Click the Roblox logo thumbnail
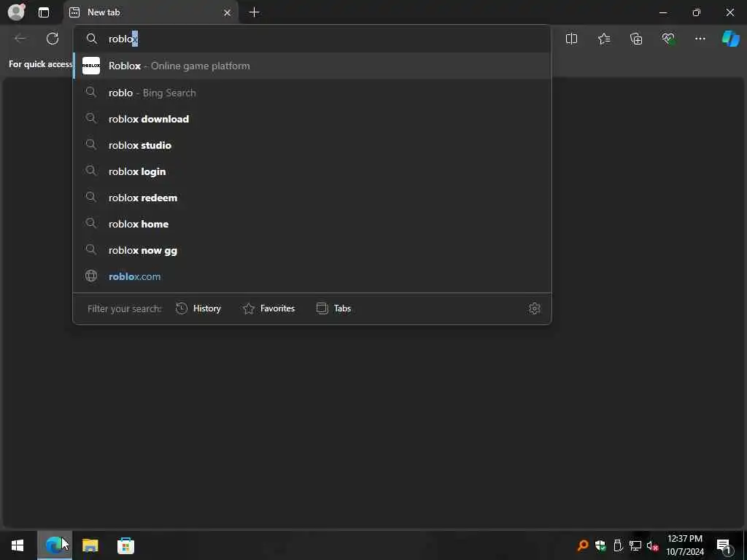747x560 pixels. coord(91,66)
